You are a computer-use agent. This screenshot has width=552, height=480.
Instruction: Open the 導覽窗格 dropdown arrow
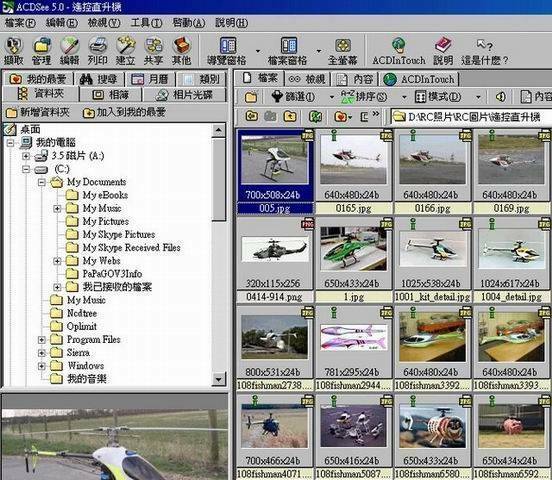[258, 51]
